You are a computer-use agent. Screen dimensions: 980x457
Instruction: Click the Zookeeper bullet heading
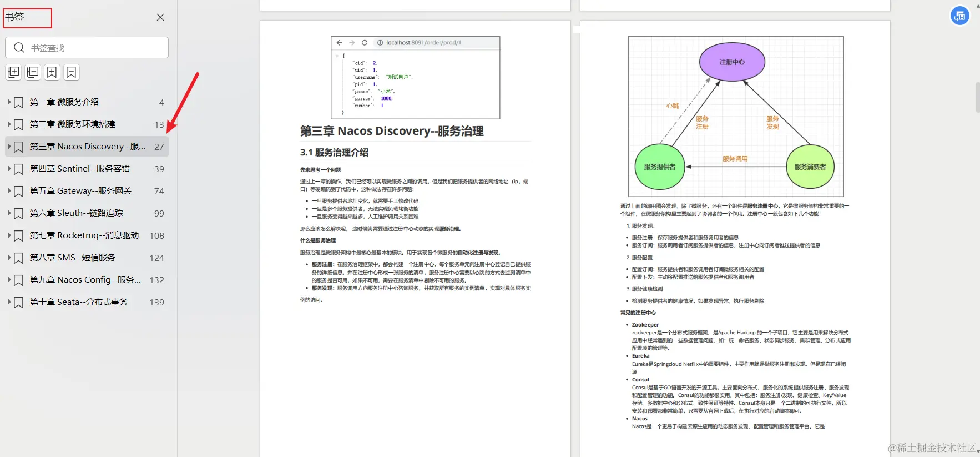(645, 325)
